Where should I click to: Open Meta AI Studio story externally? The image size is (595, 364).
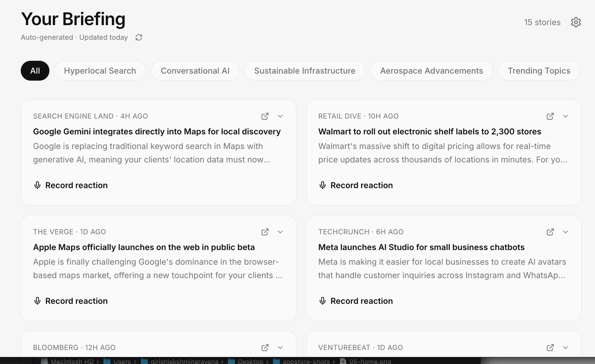(550, 232)
